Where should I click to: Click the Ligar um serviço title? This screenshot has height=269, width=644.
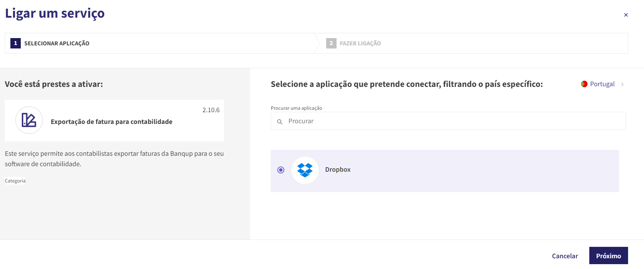click(x=55, y=13)
